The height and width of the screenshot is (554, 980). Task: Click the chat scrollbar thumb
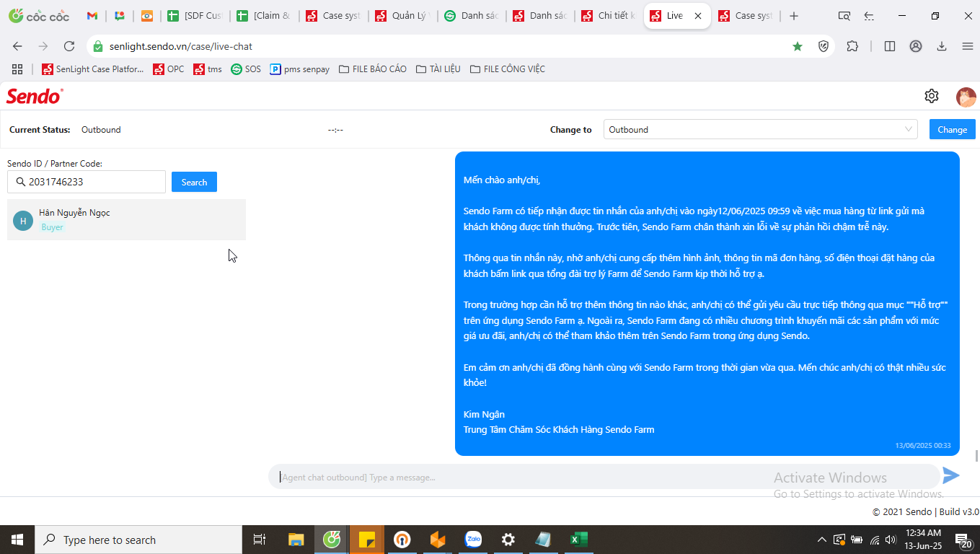click(x=977, y=455)
